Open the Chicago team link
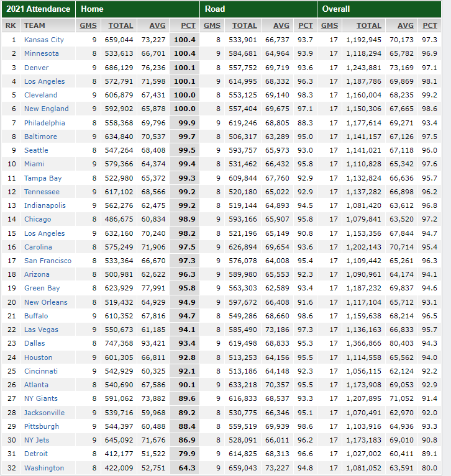Viewport: 451px width, 476px height. [38, 219]
